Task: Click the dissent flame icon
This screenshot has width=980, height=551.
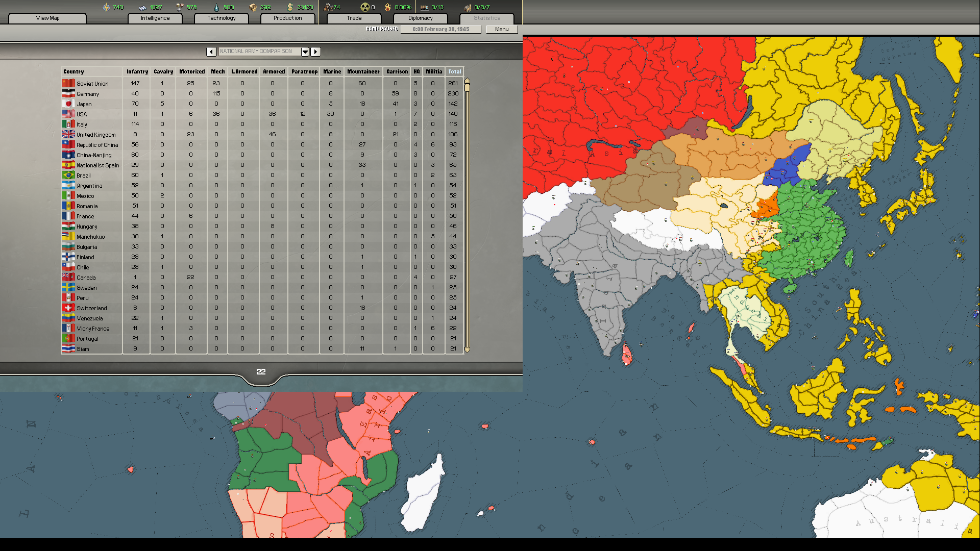Action: [x=387, y=7]
